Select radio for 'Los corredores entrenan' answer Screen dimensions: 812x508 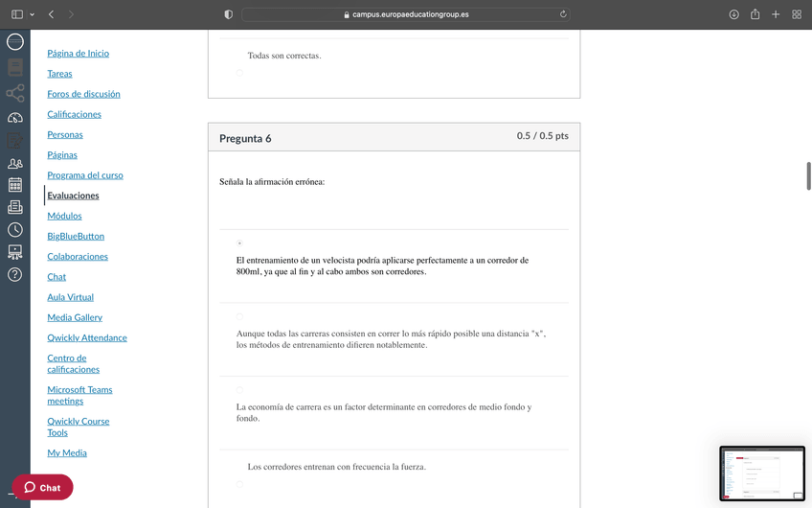pos(239,484)
